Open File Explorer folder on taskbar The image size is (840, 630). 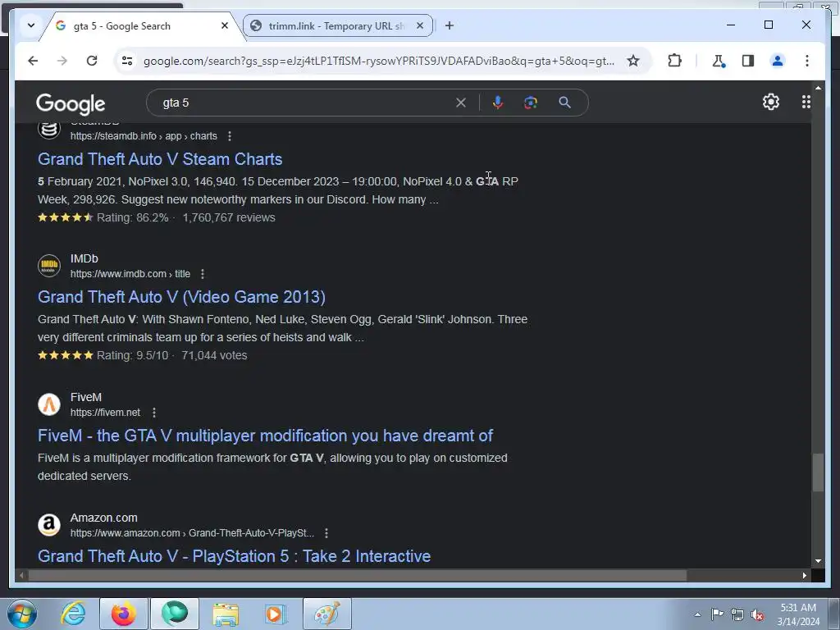click(226, 614)
